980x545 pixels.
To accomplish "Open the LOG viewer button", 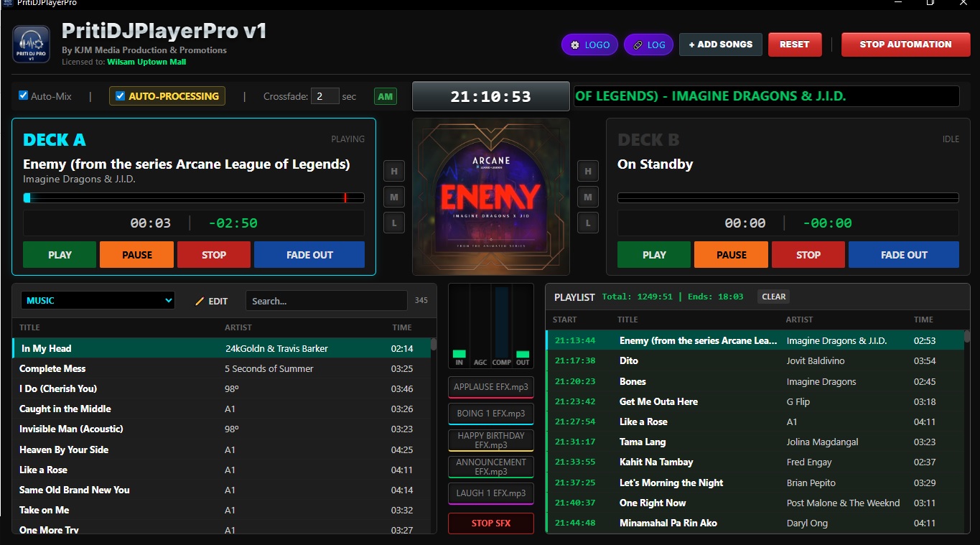I will [648, 45].
